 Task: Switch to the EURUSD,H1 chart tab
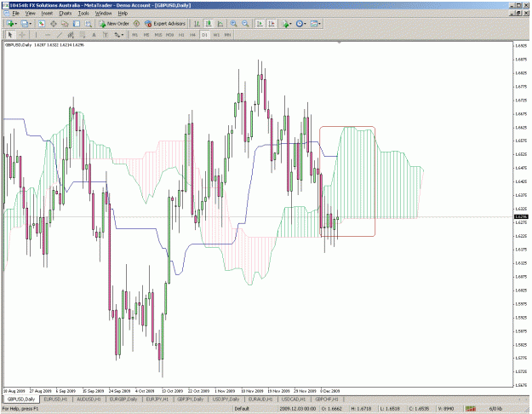pyautogui.click(x=55, y=400)
